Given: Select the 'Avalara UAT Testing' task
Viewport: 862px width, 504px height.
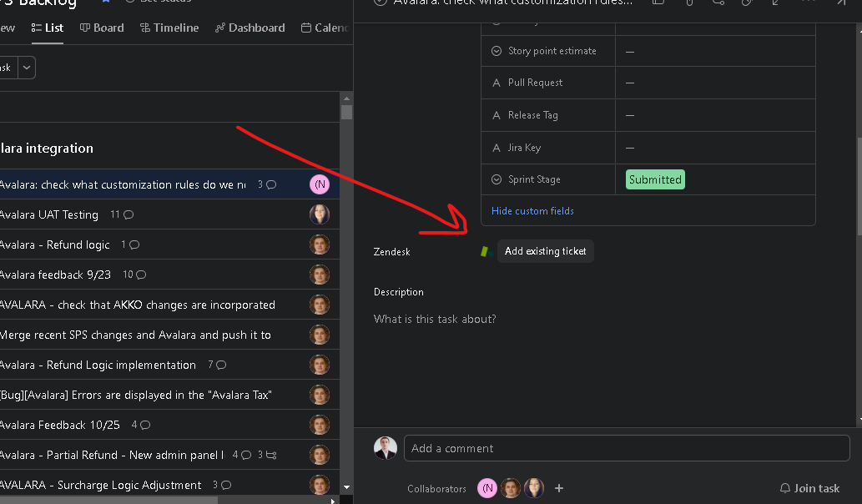Looking at the screenshot, I should pyautogui.click(x=49, y=215).
